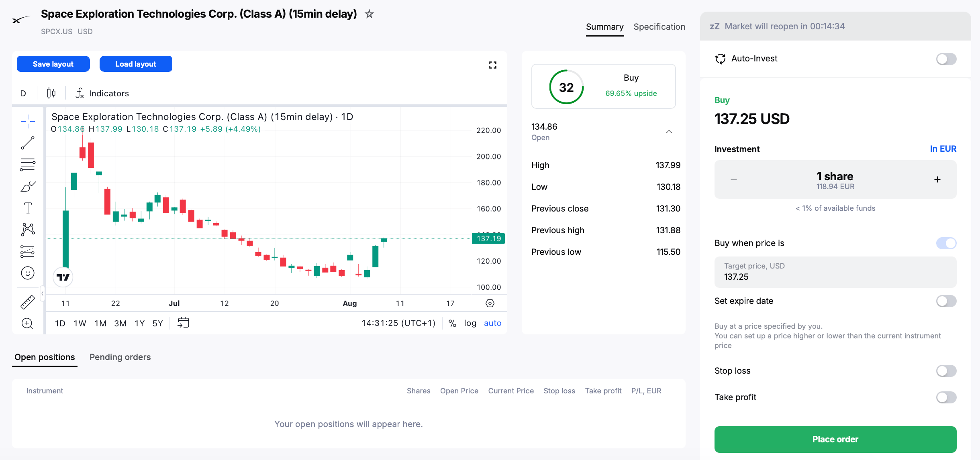The height and width of the screenshot is (460, 980).
Task: Click the Shares column header
Action: pyautogui.click(x=419, y=391)
